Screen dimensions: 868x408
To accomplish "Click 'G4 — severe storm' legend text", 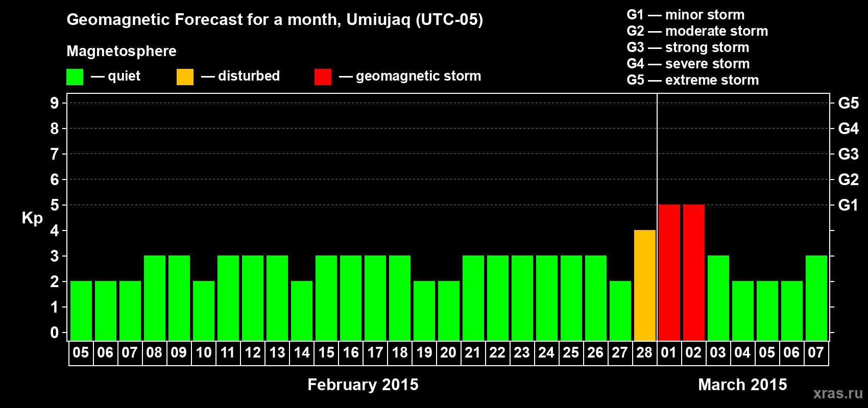I will click(688, 64).
